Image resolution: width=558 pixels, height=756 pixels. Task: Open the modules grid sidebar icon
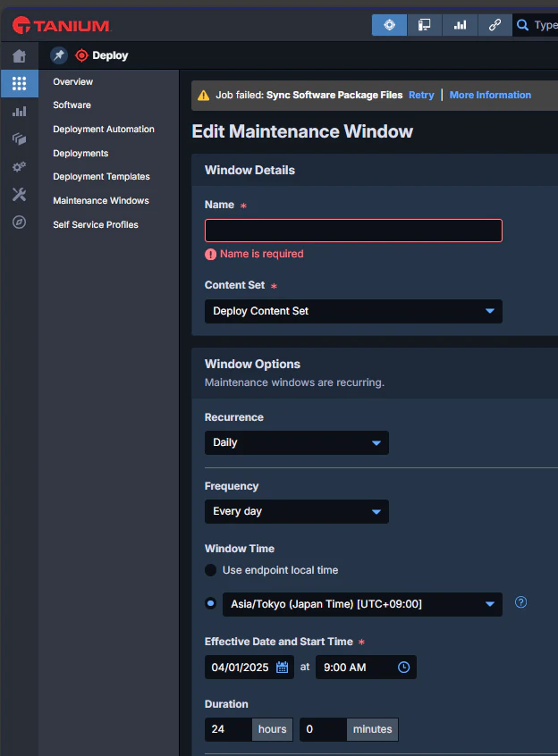20,83
